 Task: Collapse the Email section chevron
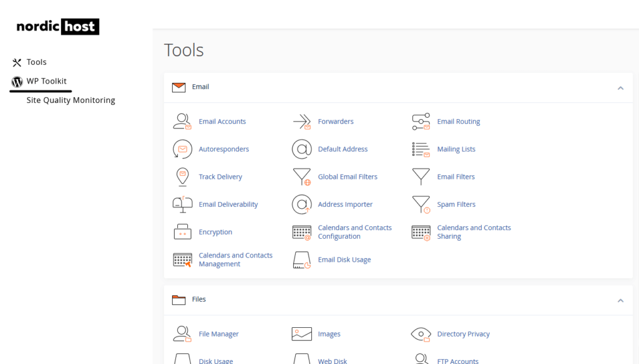click(x=620, y=88)
